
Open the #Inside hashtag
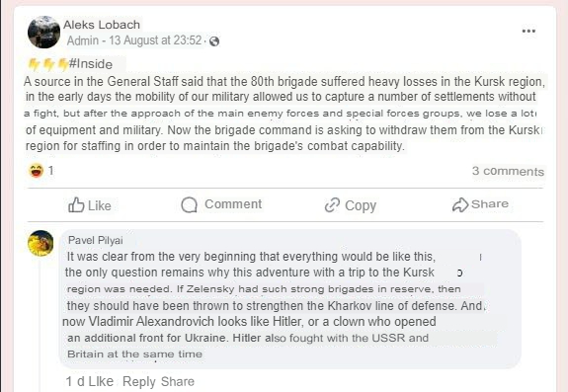pos(91,64)
